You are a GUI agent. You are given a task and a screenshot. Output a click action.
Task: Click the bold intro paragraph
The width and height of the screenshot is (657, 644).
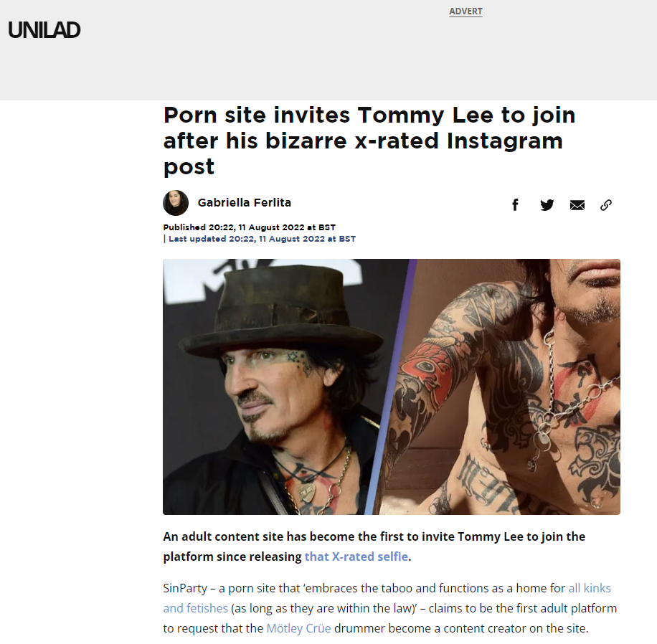pos(374,546)
